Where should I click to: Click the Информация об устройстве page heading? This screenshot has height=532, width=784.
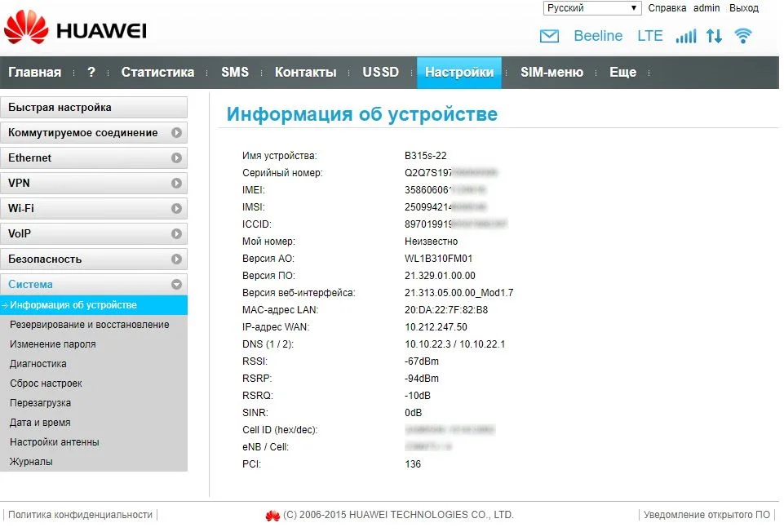point(362,114)
